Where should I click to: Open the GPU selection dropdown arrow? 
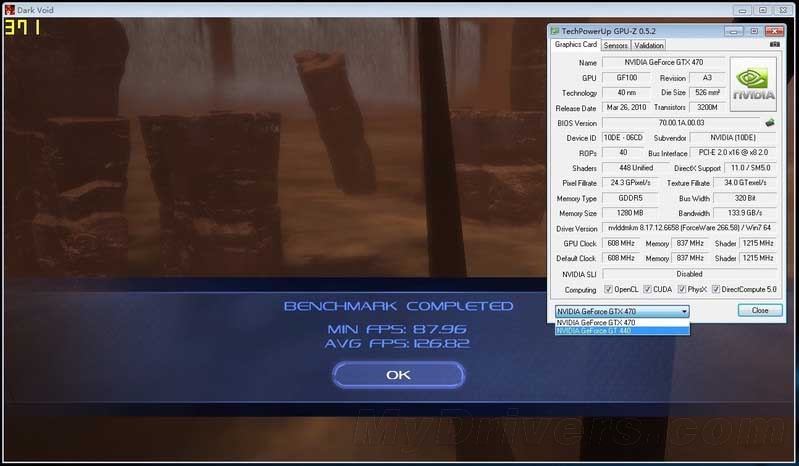(x=684, y=311)
